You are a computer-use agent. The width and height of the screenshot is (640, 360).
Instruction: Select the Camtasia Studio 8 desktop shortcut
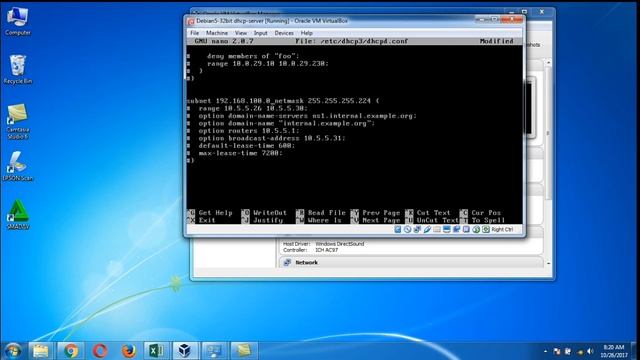18,121
